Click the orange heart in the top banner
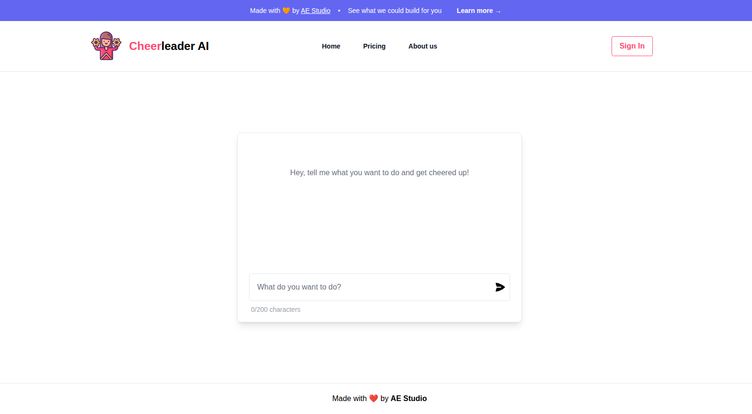752x414 pixels. tap(286, 11)
